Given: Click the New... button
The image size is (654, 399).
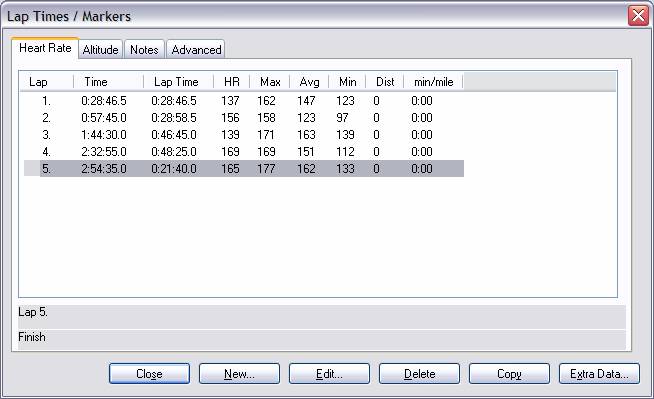Looking at the screenshot, I should click(x=239, y=374).
